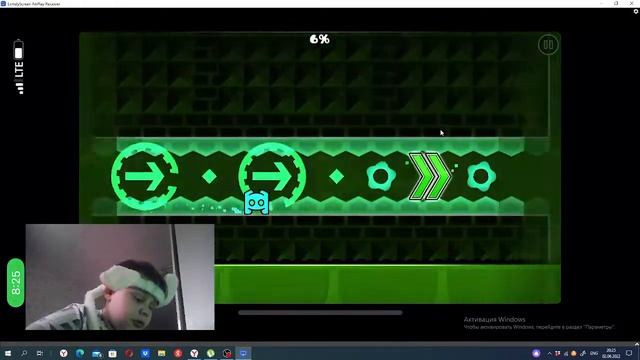Open the taskbar clock and calendar

pyautogui.click(x=611, y=353)
